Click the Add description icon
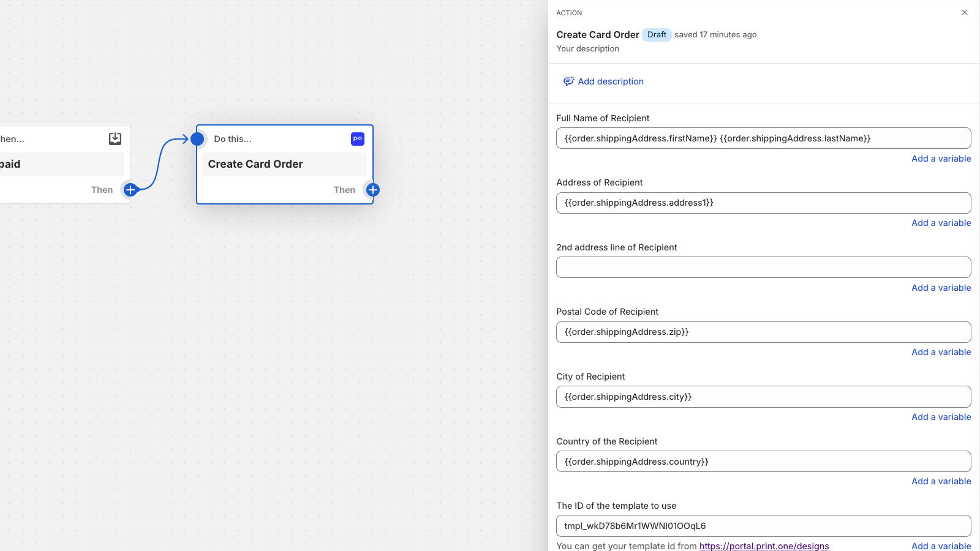The width and height of the screenshot is (980, 551). (568, 81)
